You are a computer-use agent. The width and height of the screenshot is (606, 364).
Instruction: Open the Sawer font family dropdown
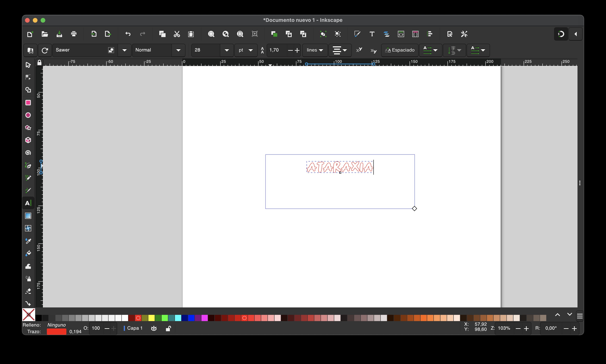pos(124,50)
